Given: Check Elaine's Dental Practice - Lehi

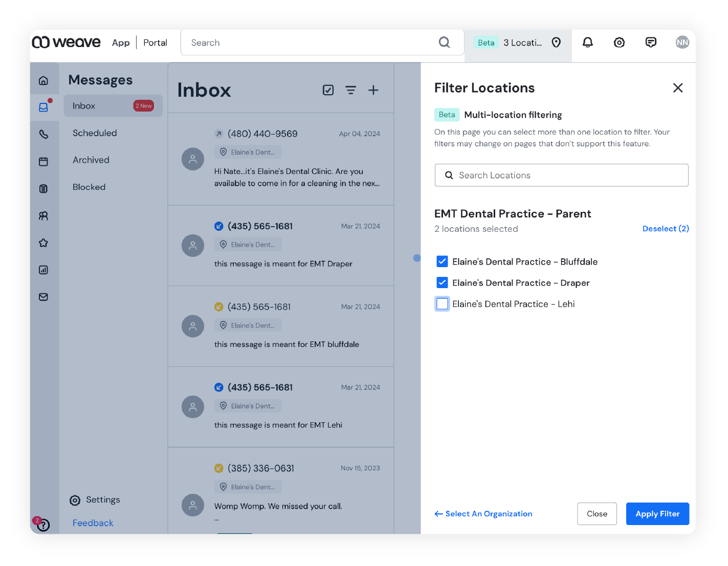Looking at the screenshot, I should pyautogui.click(x=442, y=304).
